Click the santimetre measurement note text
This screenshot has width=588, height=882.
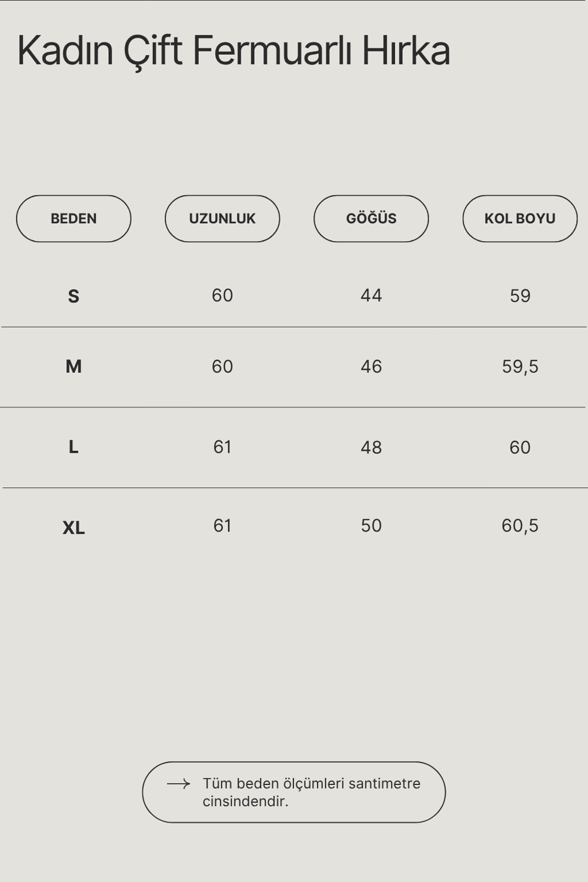click(x=312, y=792)
